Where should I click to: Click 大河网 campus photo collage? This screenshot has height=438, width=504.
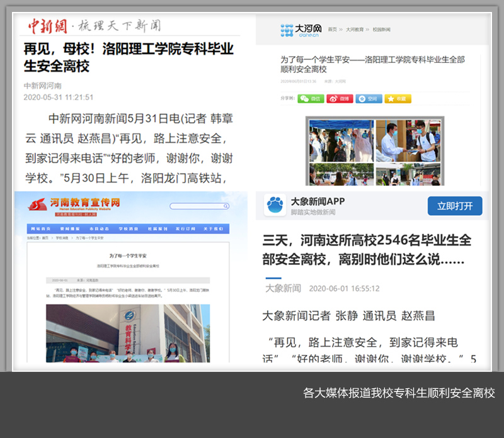(375, 151)
